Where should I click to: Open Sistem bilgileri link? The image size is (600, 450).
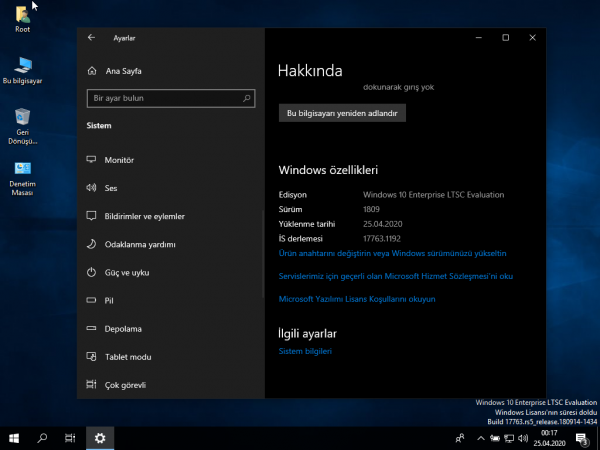(305, 351)
